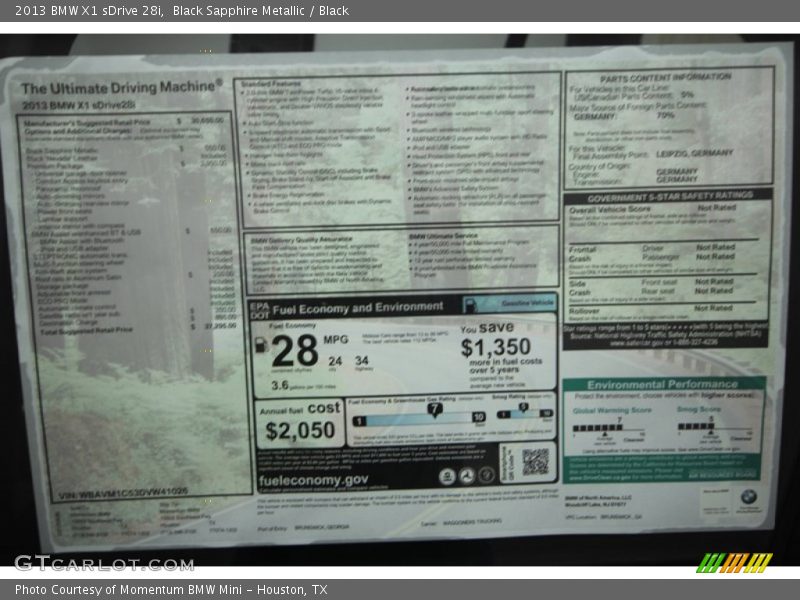
Task: Click the '2013 BMW X1 sDrive28i' sticker subtitle
Action: coord(79,106)
